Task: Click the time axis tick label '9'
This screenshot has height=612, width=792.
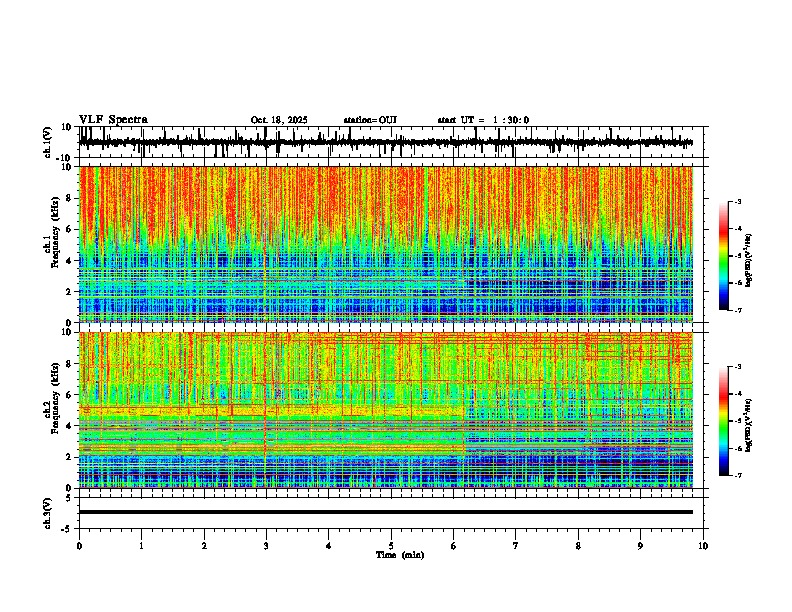Action: click(640, 546)
